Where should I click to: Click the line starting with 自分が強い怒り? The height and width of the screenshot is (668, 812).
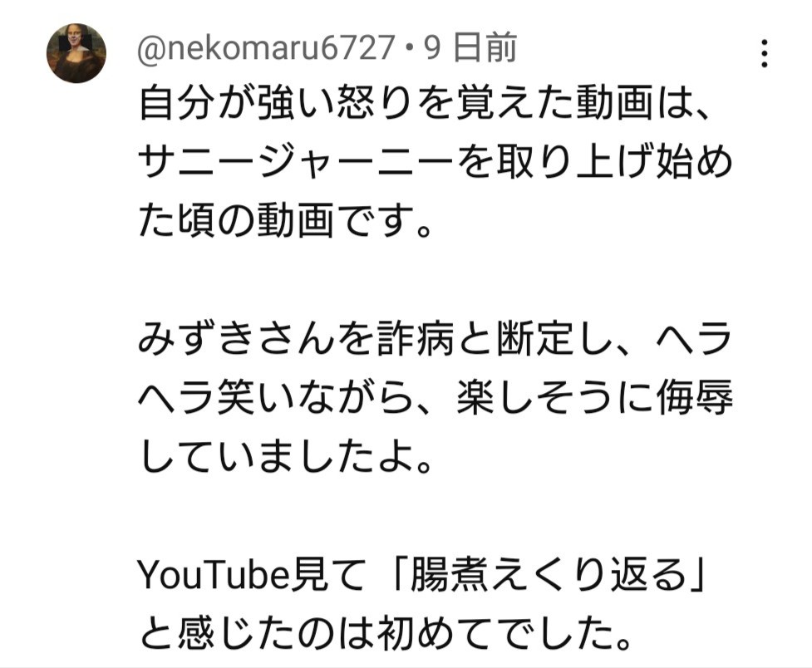click(423, 102)
